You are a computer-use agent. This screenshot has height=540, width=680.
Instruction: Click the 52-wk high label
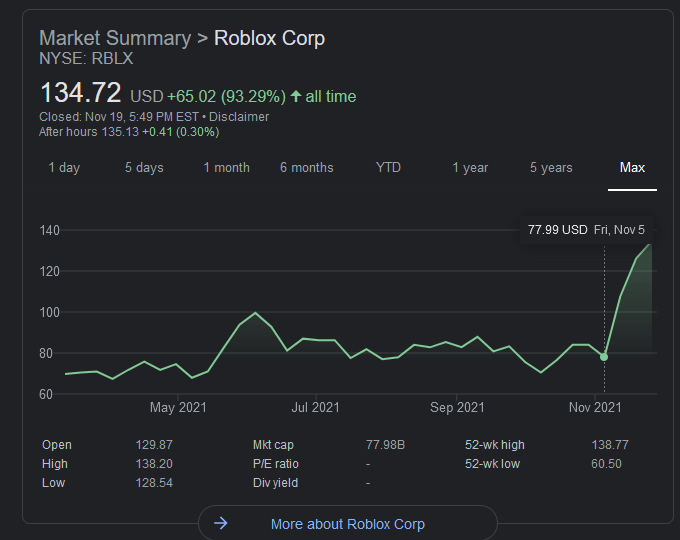pyautogui.click(x=495, y=445)
